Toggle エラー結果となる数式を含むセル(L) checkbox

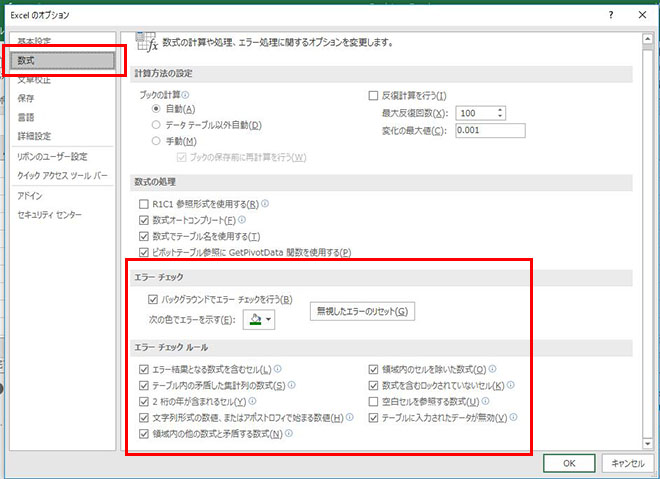144,370
